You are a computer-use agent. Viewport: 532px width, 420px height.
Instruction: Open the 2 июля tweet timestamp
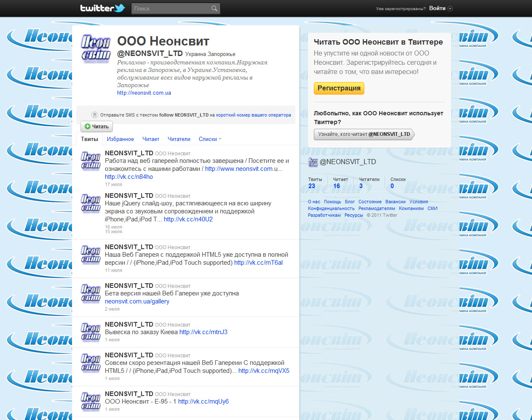click(x=112, y=309)
